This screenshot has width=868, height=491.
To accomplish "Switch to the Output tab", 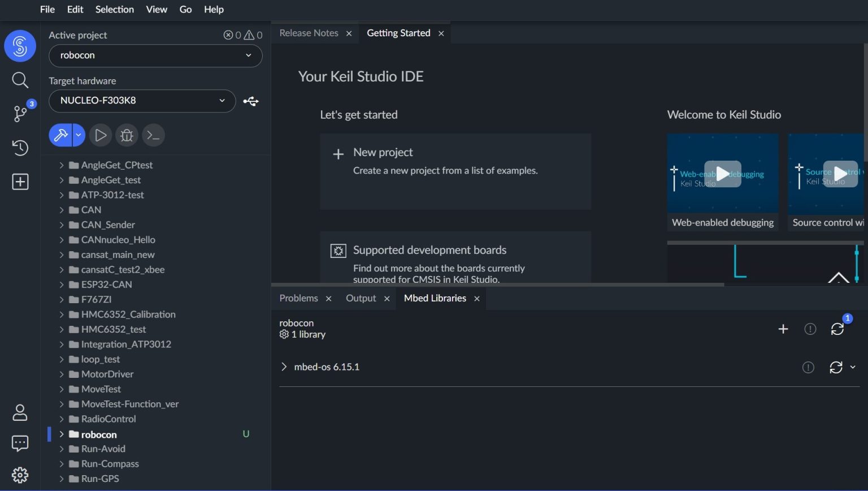I will (x=361, y=298).
